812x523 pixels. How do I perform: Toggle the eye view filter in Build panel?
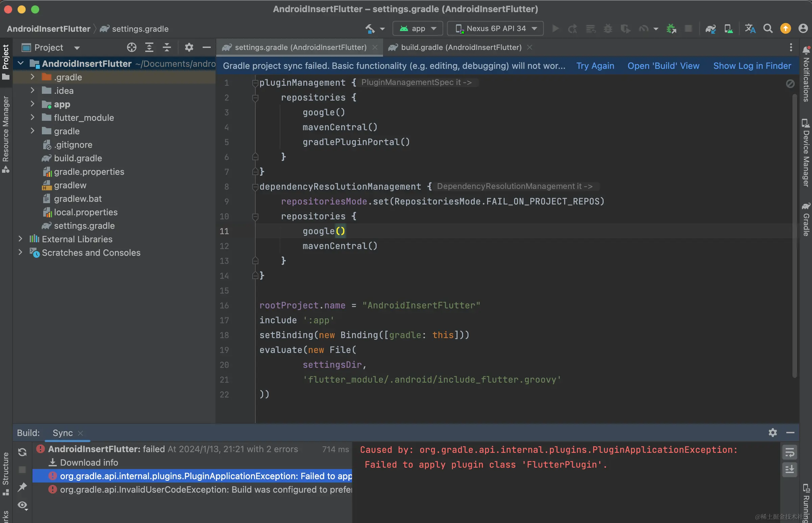tap(22, 505)
